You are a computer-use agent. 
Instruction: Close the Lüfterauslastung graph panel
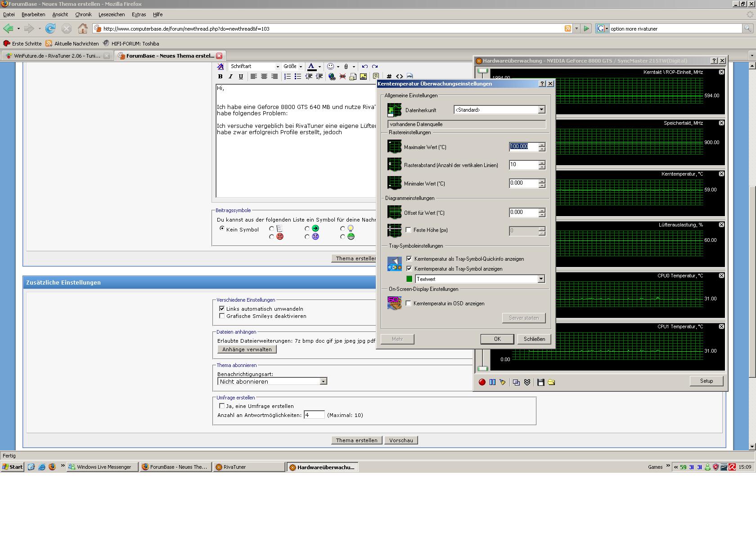coord(721,225)
